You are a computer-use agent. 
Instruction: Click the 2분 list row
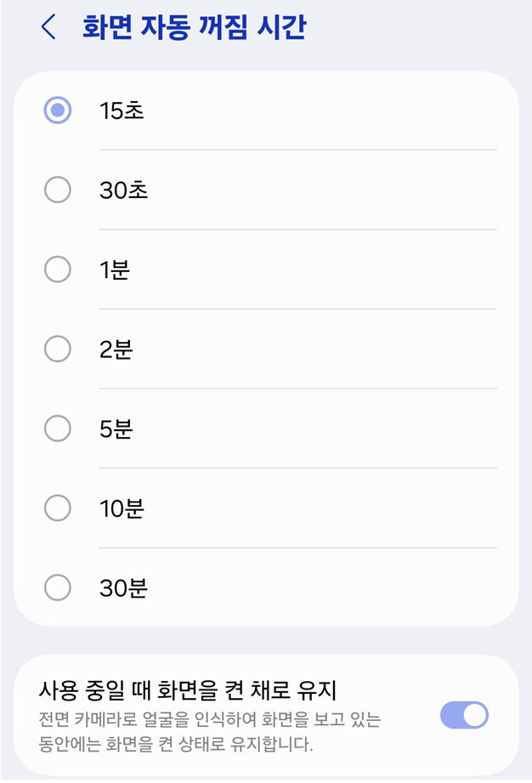255,349
